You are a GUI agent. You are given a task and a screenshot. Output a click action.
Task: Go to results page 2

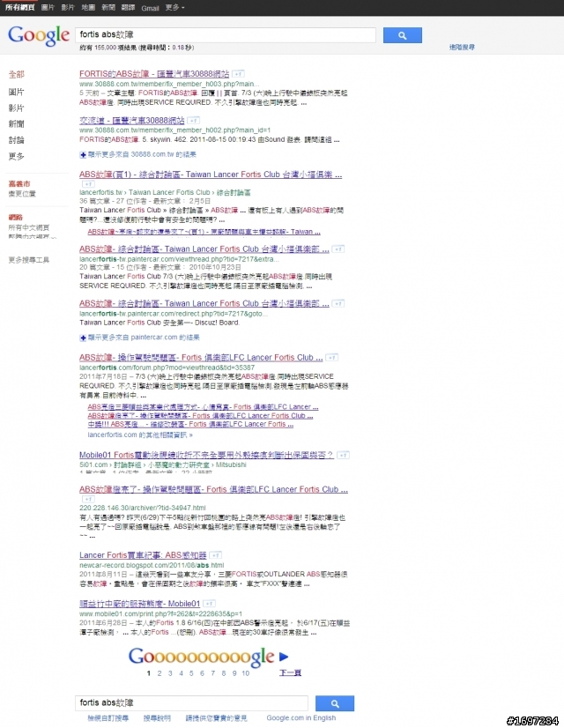160,673
